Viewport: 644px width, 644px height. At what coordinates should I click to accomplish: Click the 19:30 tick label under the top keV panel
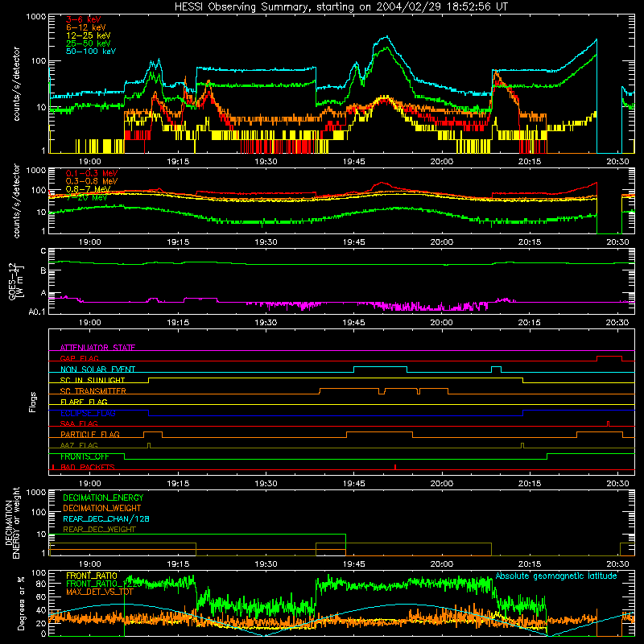[x=266, y=162]
